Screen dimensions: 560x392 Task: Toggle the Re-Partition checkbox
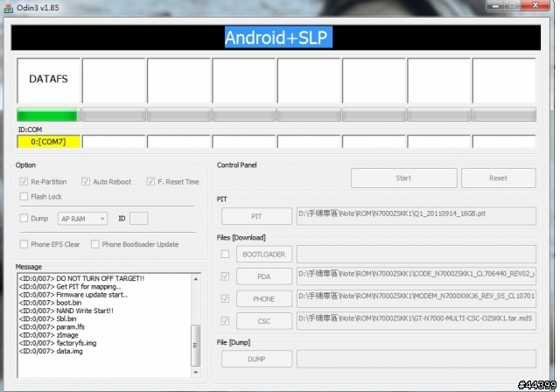coord(24,181)
